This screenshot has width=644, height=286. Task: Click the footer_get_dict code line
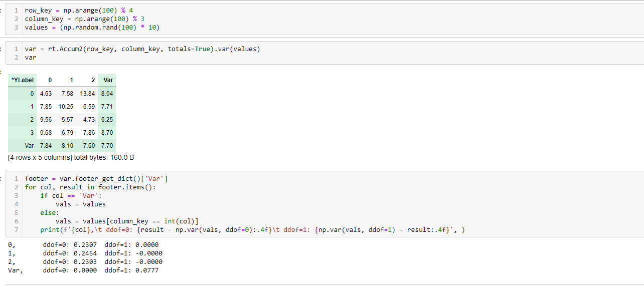pyautogui.click(x=96, y=178)
